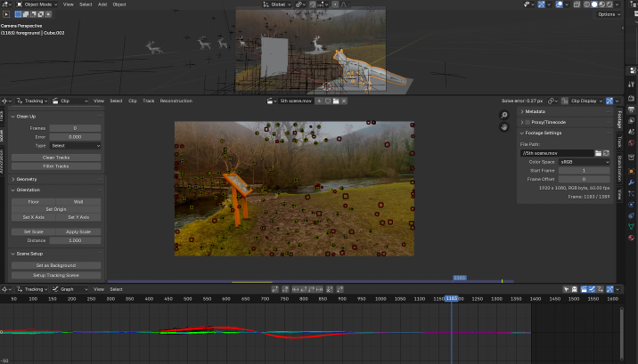Viewport: 638px width, 364px height.
Task: Click the Set as Background button
Action: pyautogui.click(x=56, y=265)
